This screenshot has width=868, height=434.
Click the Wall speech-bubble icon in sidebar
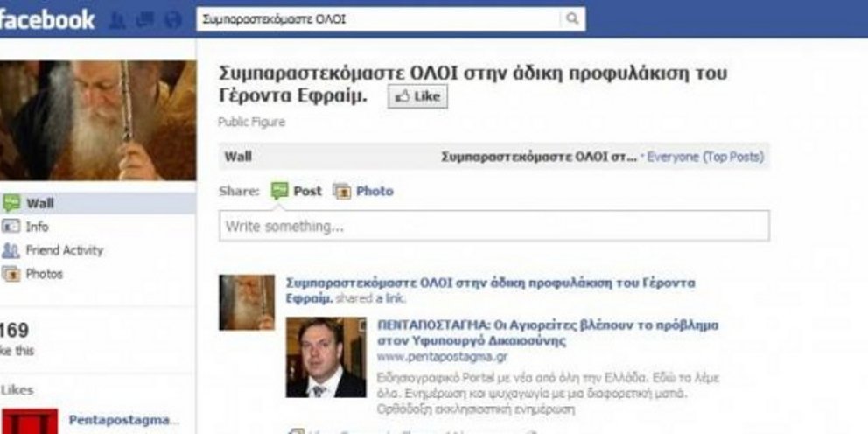tap(11, 203)
